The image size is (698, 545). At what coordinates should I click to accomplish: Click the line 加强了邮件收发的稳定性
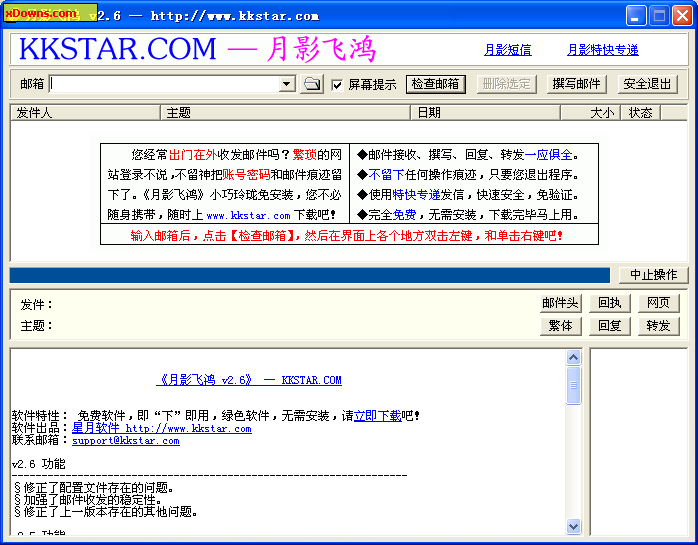pos(88,500)
